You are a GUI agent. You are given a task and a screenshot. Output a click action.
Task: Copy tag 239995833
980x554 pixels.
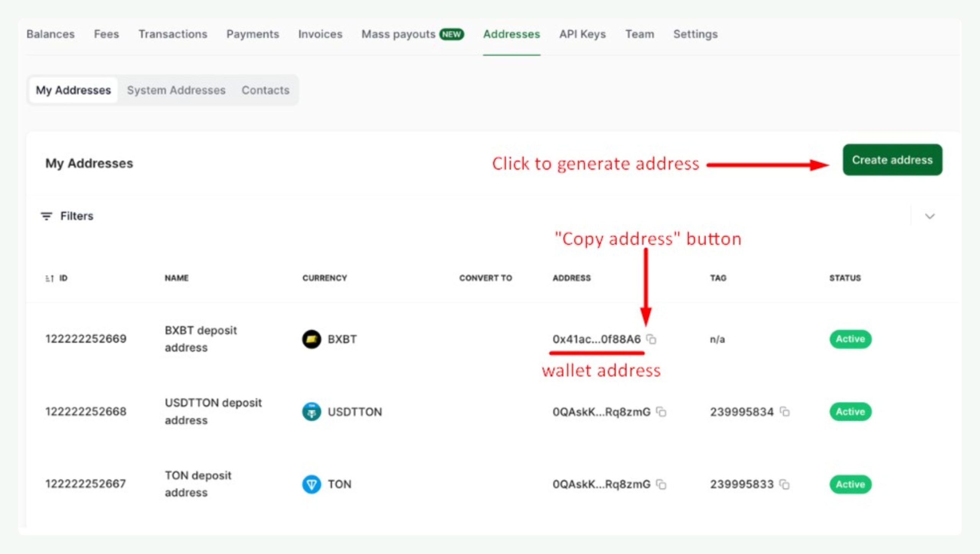point(785,484)
